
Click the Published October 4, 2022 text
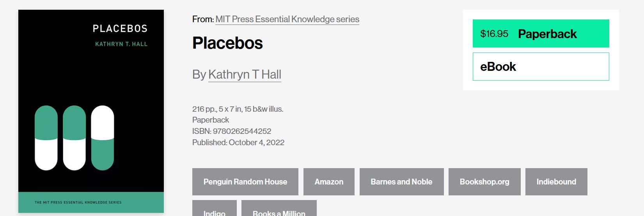(238, 142)
